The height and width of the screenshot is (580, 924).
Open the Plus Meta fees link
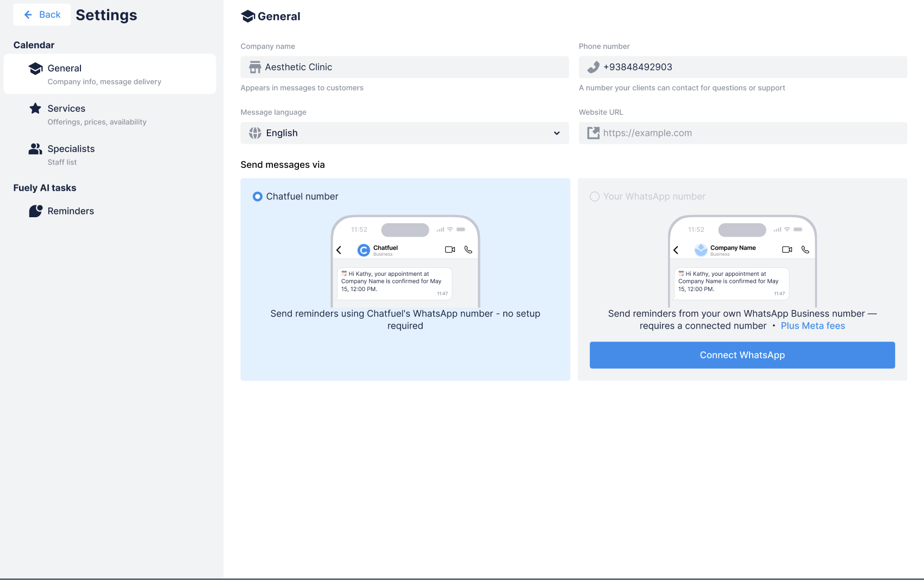coord(813,326)
